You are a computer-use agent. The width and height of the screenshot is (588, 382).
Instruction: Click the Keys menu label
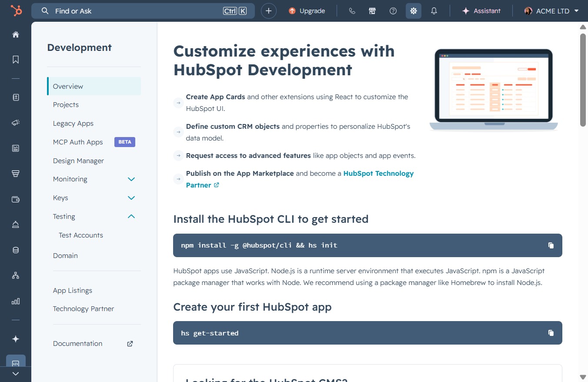coord(60,198)
